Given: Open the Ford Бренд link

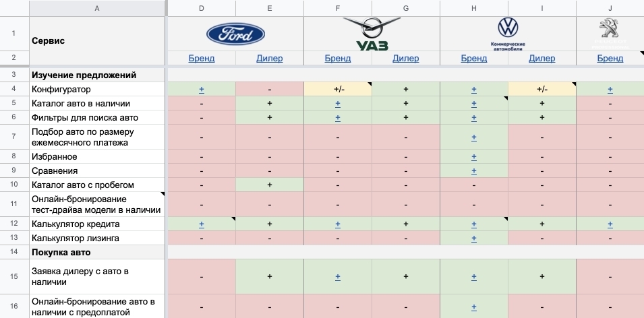Looking at the screenshot, I should coord(202,59).
